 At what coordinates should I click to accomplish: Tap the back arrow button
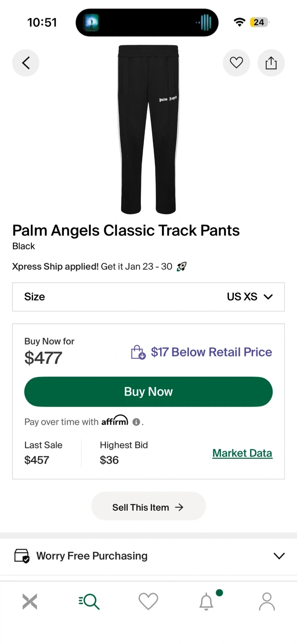(25, 63)
